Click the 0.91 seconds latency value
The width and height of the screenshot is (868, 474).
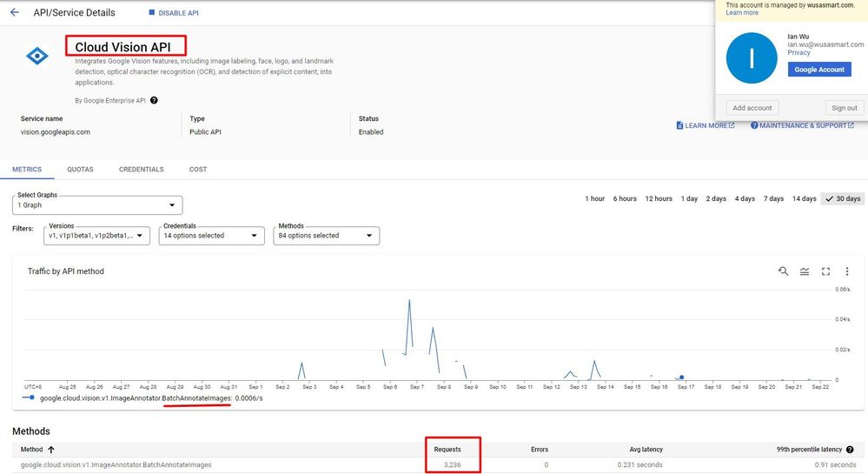(835, 464)
